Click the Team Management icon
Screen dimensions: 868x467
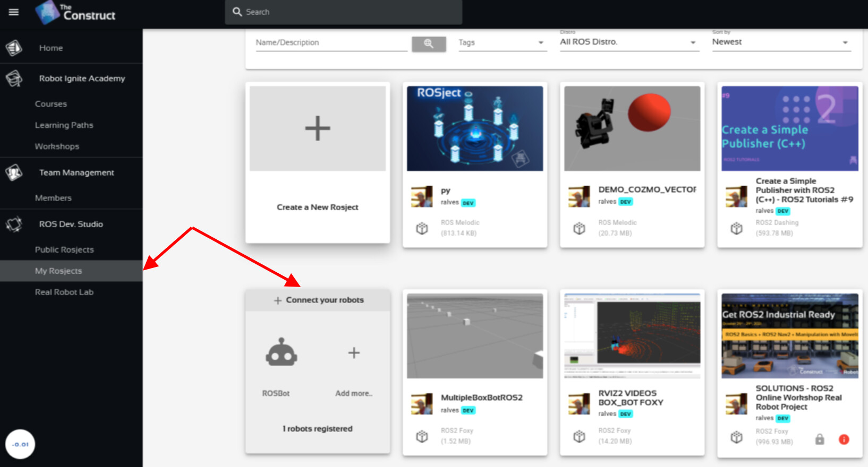pos(14,172)
